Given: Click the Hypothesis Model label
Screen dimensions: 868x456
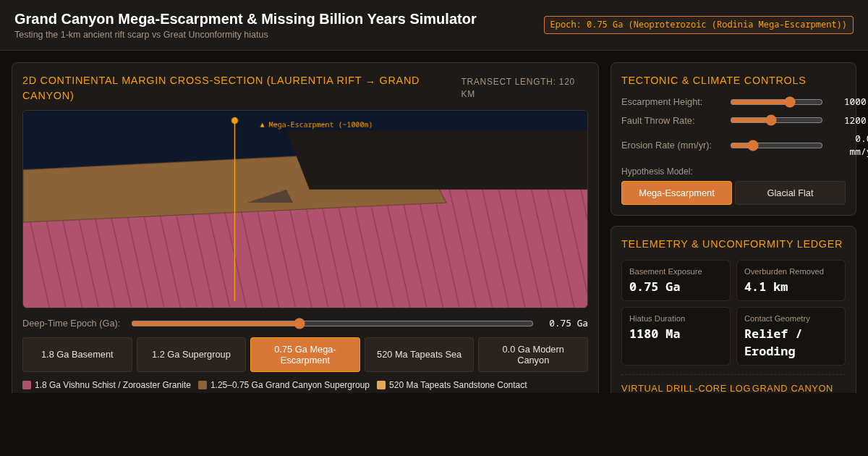Looking at the screenshot, I should (x=657, y=172).
